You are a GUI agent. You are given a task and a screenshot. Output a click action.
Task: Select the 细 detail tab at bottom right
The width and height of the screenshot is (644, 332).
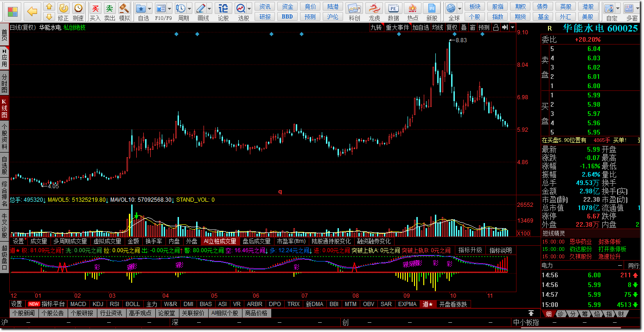549,314
